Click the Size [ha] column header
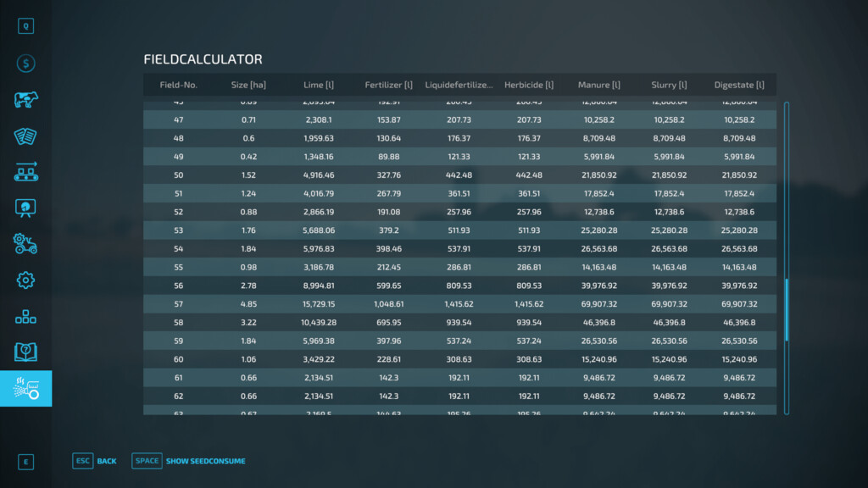The width and height of the screenshot is (868, 488). [248, 85]
